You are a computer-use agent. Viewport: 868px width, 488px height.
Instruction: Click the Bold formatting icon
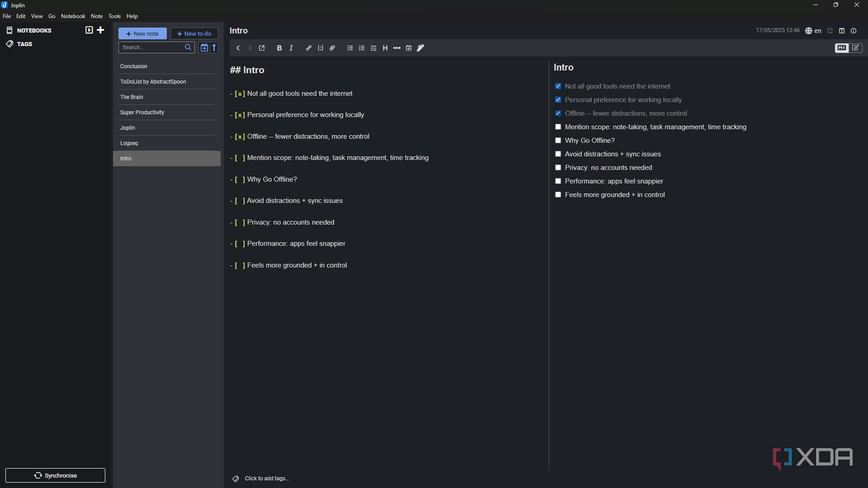tap(279, 48)
